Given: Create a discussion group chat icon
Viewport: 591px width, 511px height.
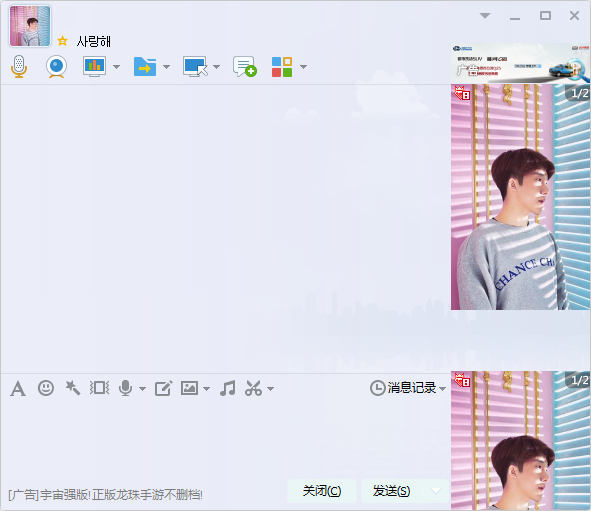Looking at the screenshot, I should click(x=245, y=67).
